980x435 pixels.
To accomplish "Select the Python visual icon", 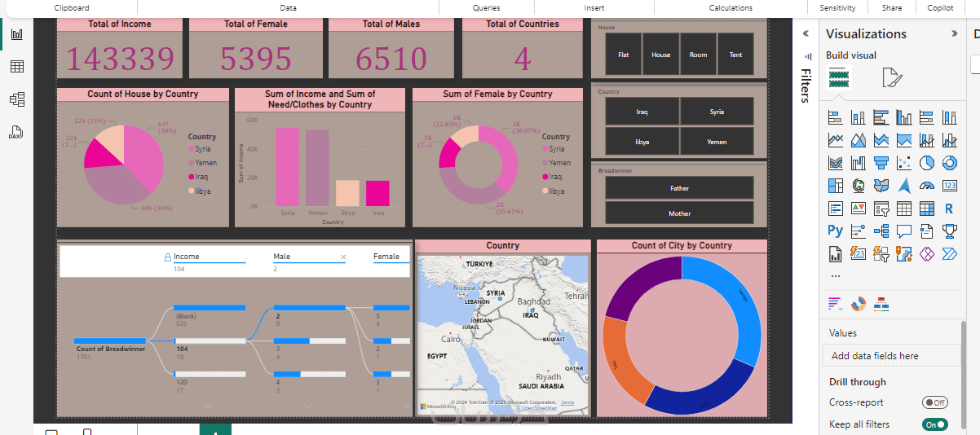I will [x=836, y=231].
